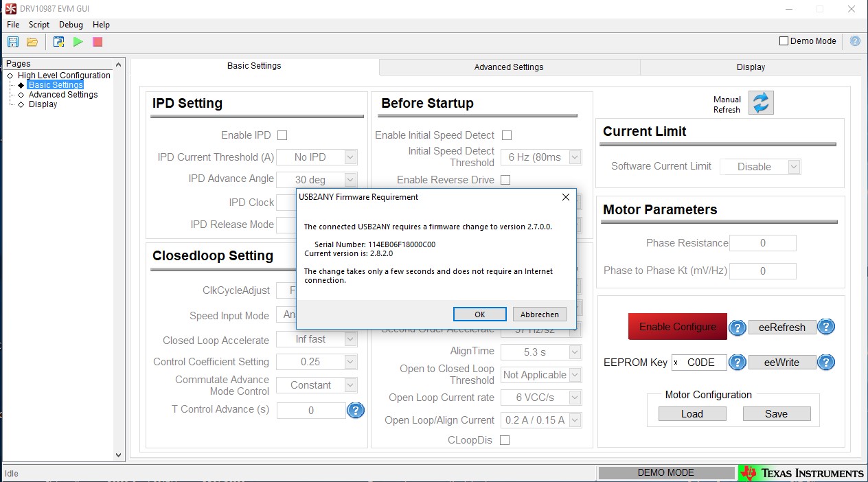Open IPD Current Threshold dropdown
Screen dimensions: 868x482
coord(350,157)
